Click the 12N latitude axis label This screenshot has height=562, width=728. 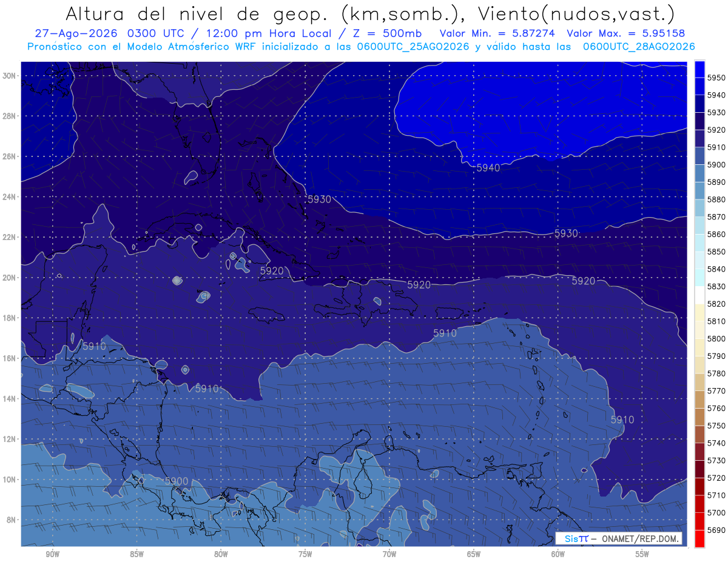click(9, 439)
